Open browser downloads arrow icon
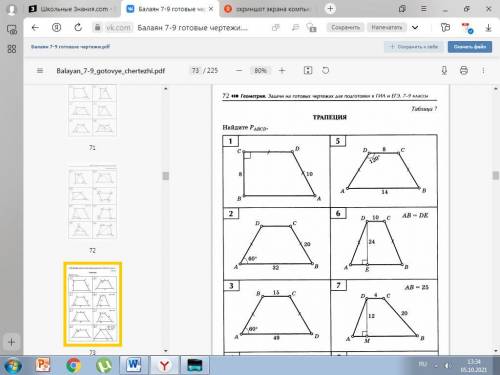Screen dimensions: 500x375 point(488,28)
